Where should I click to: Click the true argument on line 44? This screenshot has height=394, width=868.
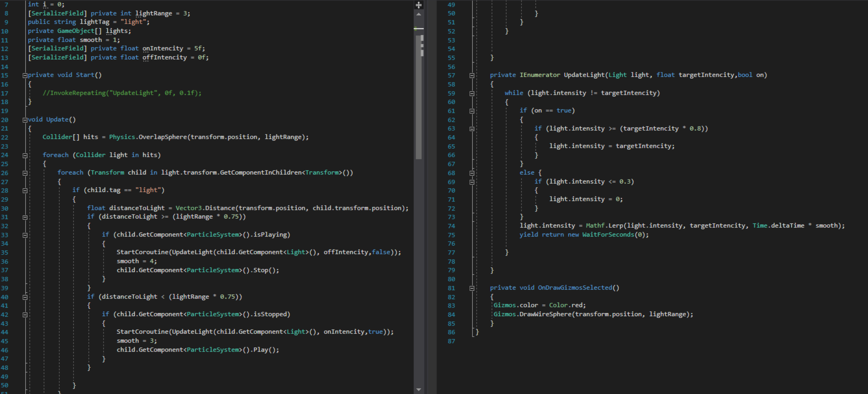(375, 332)
